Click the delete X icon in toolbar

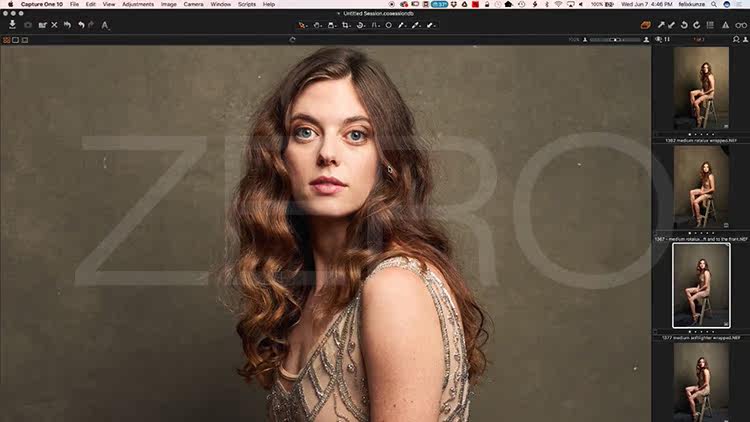tap(55, 25)
